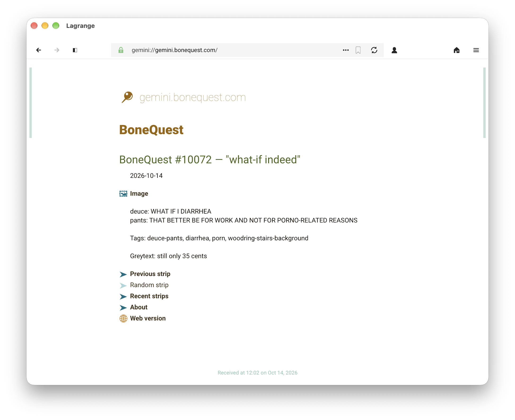515x420 pixels.
Task: Toggle the sidebar panel icon
Action: [75, 50]
